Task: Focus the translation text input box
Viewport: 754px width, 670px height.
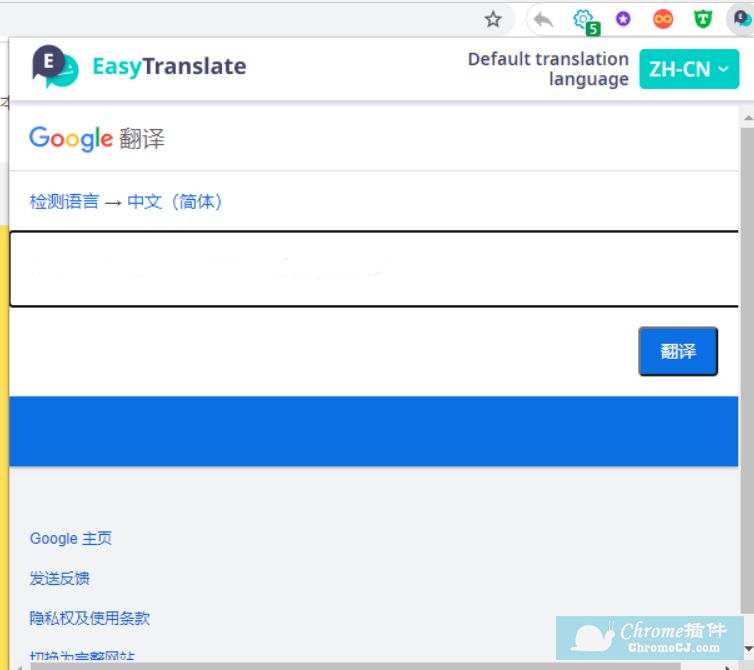Action: pyautogui.click(x=374, y=269)
